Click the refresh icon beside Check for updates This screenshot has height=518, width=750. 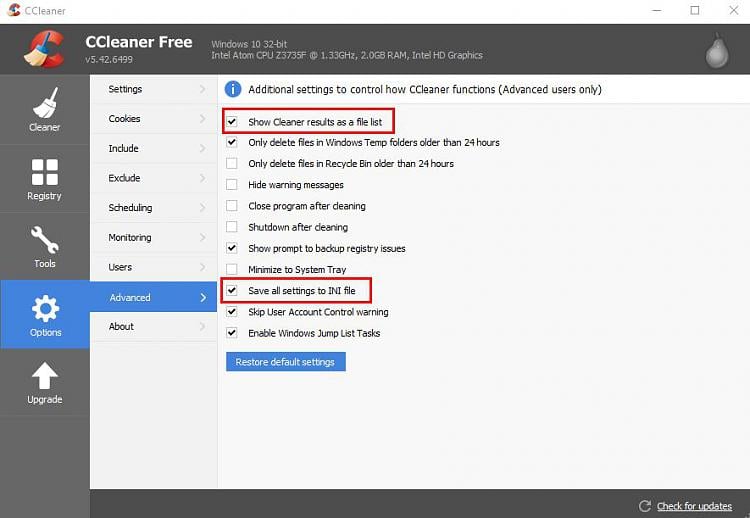click(x=644, y=506)
